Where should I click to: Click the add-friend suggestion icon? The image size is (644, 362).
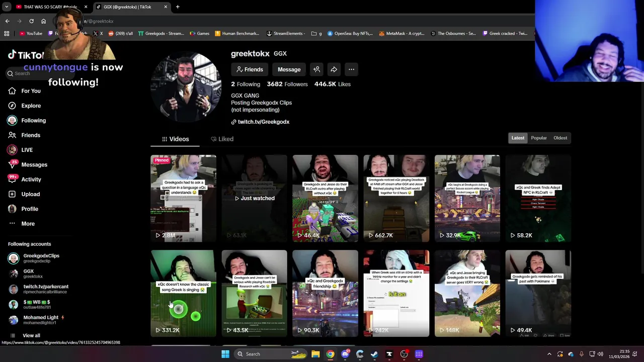point(316,69)
